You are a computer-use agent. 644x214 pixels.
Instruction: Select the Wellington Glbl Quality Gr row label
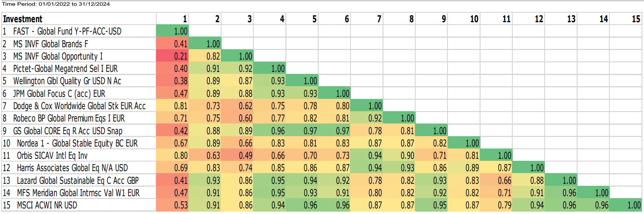(x=67, y=81)
